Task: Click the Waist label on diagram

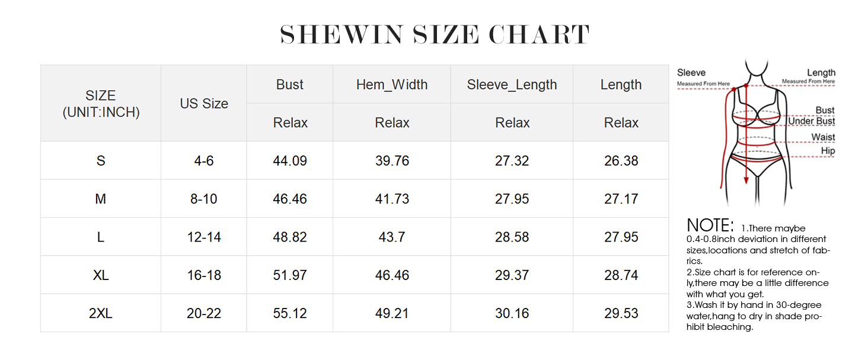Action: (x=823, y=137)
